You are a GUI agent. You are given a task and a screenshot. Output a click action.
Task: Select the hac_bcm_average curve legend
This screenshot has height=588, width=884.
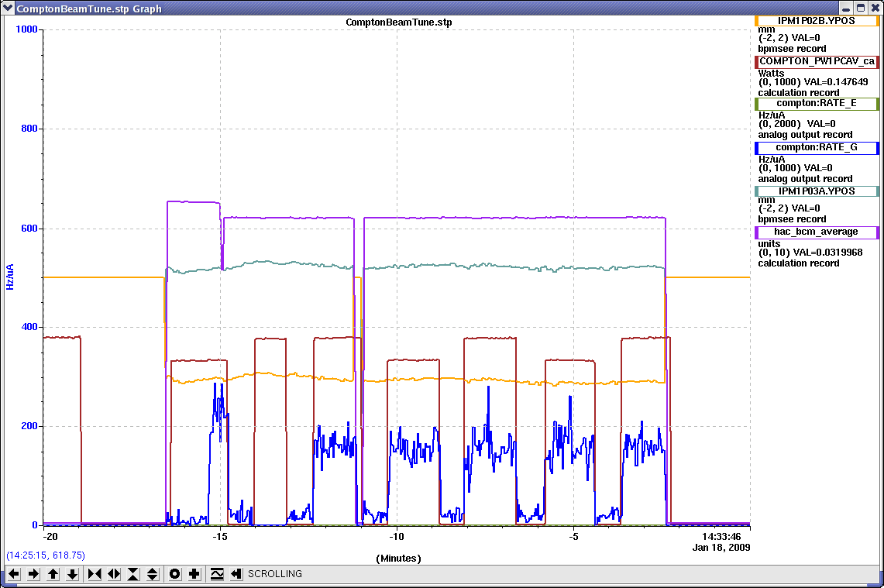click(817, 232)
